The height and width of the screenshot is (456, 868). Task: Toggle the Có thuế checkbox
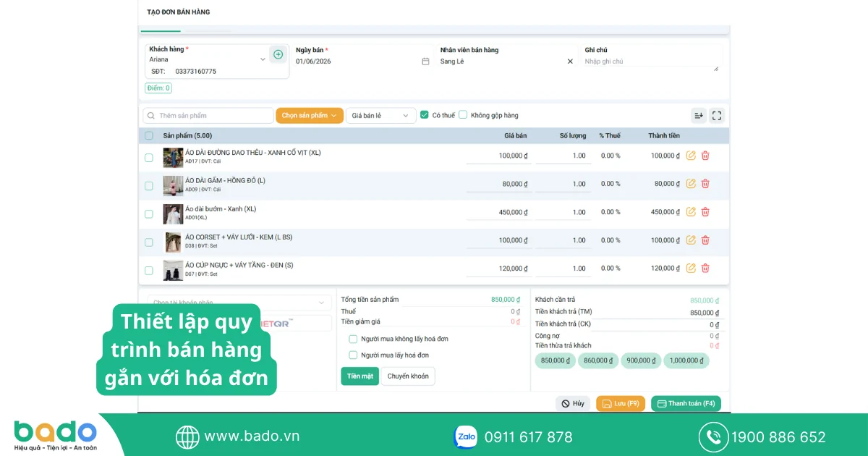click(x=425, y=114)
